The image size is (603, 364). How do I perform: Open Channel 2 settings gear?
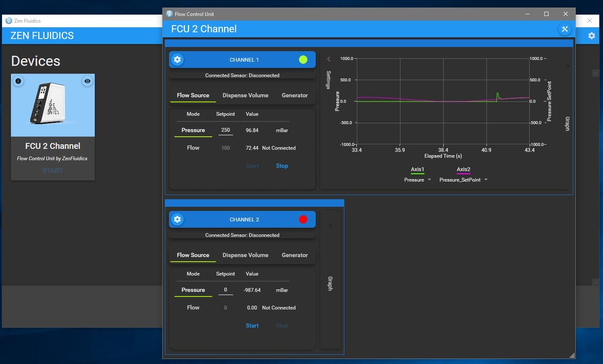point(177,219)
